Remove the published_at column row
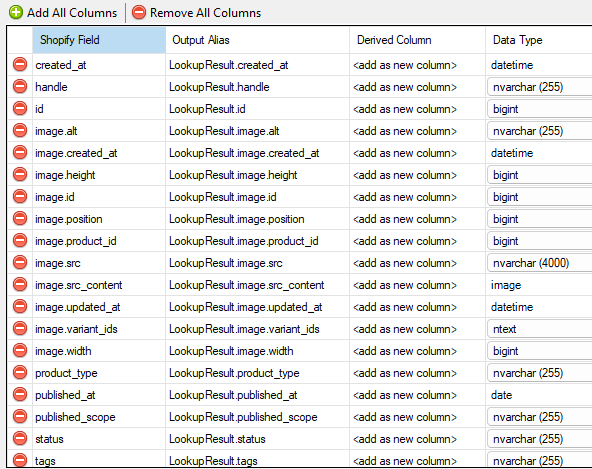 pyautogui.click(x=20, y=394)
